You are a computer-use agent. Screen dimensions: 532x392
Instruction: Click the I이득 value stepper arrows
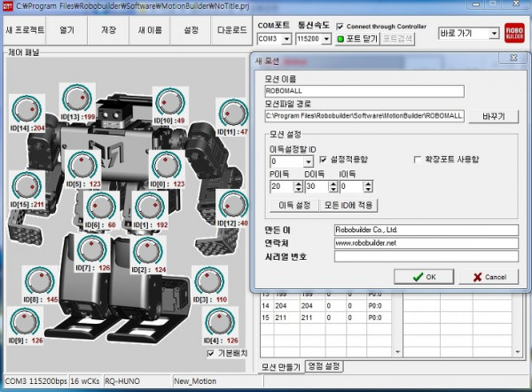click(369, 186)
